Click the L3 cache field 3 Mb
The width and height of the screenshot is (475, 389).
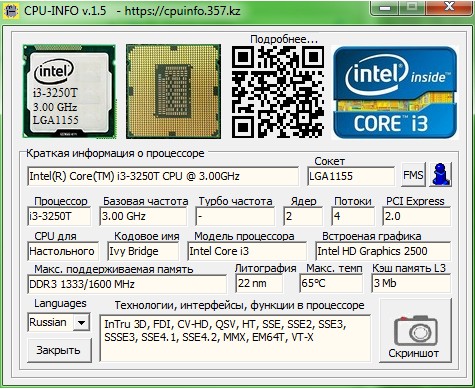pyautogui.click(x=411, y=284)
